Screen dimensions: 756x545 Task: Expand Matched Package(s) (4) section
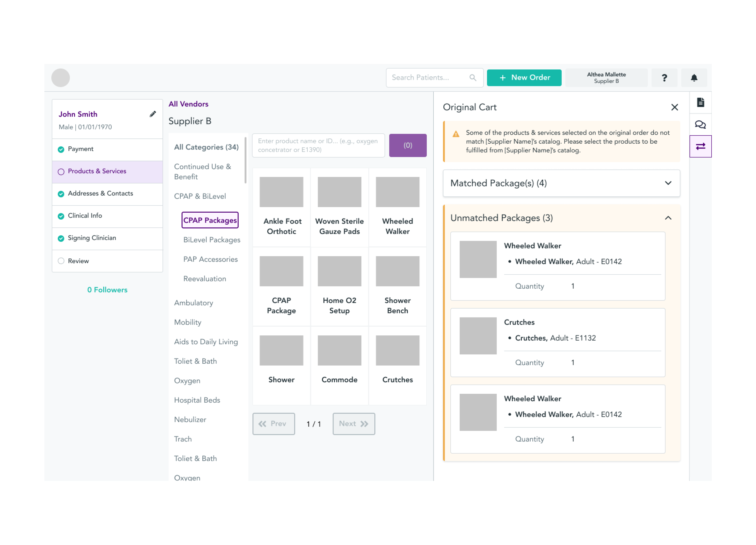click(561, 183)
